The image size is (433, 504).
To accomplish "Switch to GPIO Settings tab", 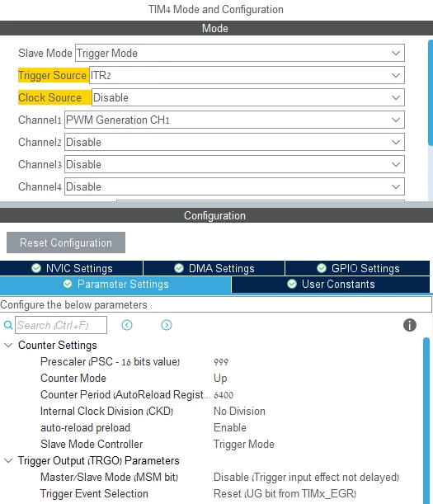I will (357, 268).
